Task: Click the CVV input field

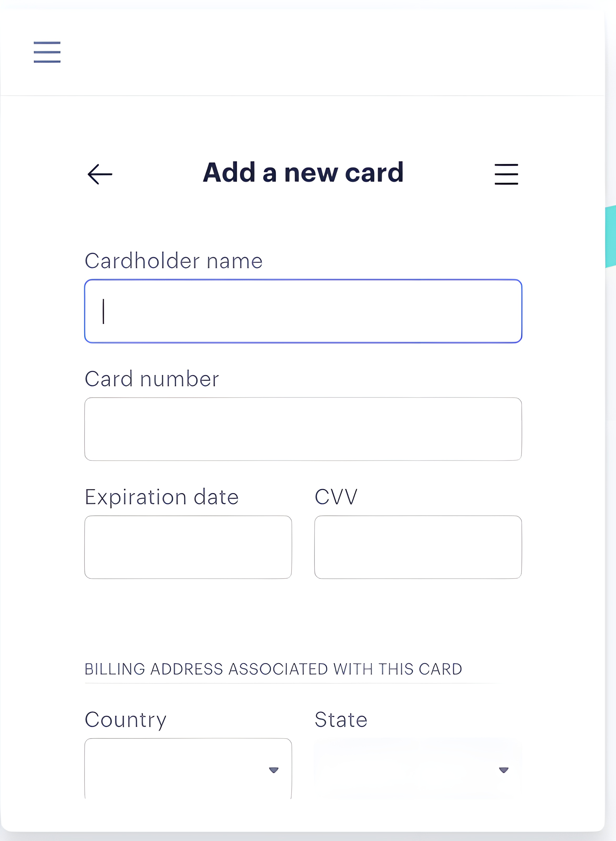Action: tap(418, 547)
